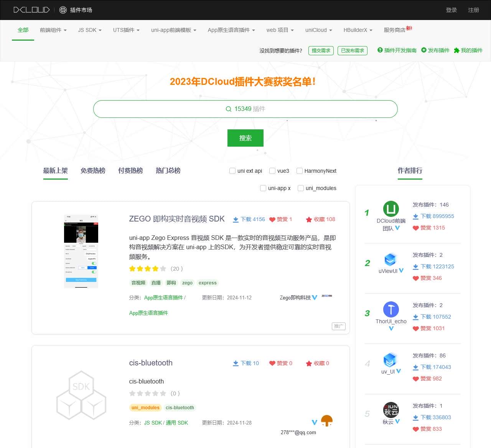Image resolution: width=491 pixels, height=448 pixels.
Task: Click the my plugins puzzle icon
Action: pos(456,50)
